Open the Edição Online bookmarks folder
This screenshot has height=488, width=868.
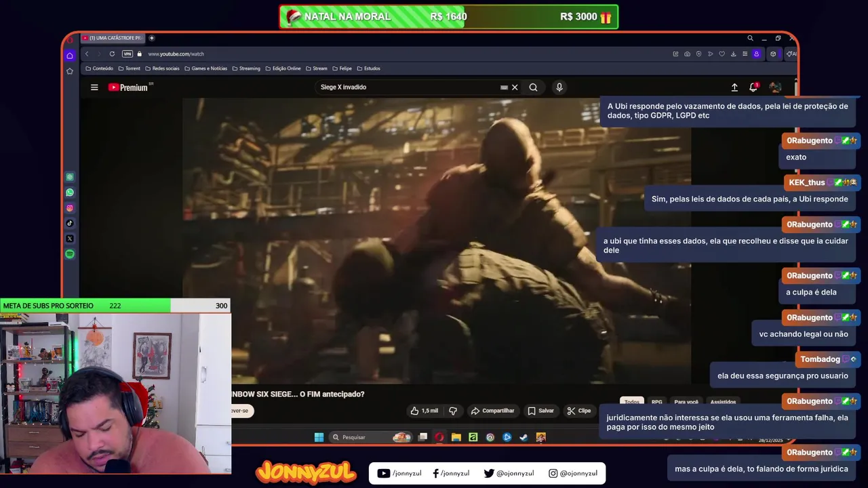click(x=283, y=68)
